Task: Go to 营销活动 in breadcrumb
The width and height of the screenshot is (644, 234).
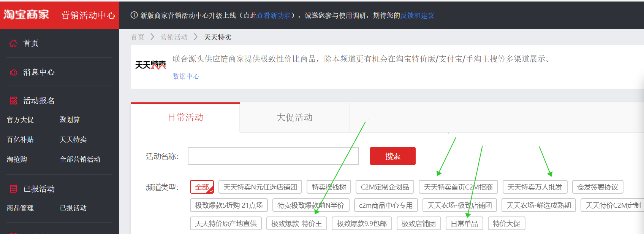Action: [x=174, y=37]
